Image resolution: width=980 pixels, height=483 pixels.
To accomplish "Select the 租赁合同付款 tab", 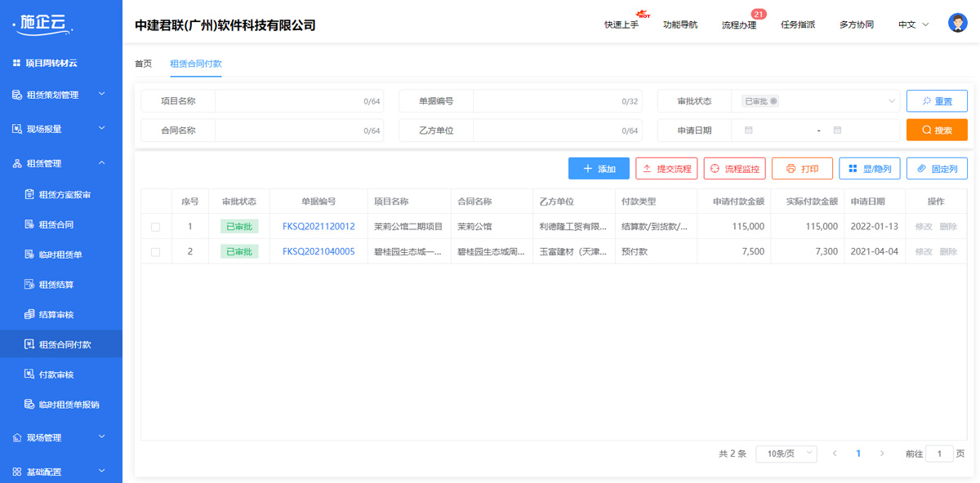I will 196,64.
